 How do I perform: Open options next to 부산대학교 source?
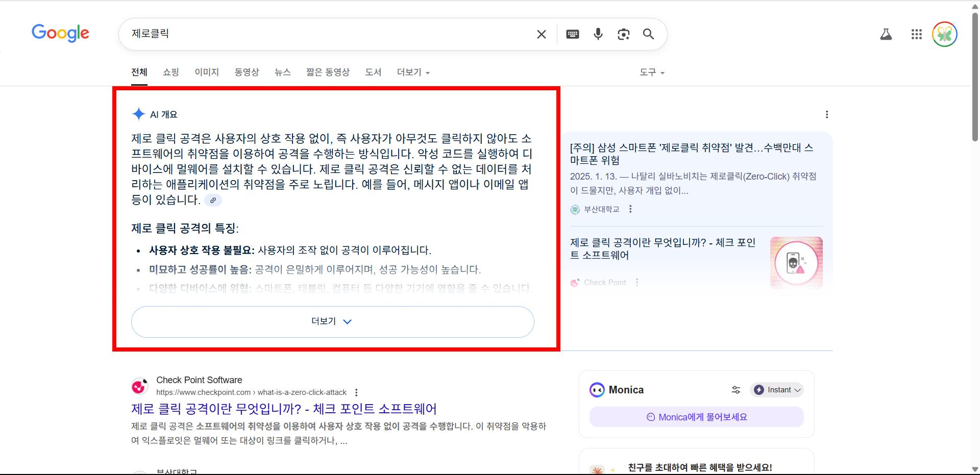630,209
